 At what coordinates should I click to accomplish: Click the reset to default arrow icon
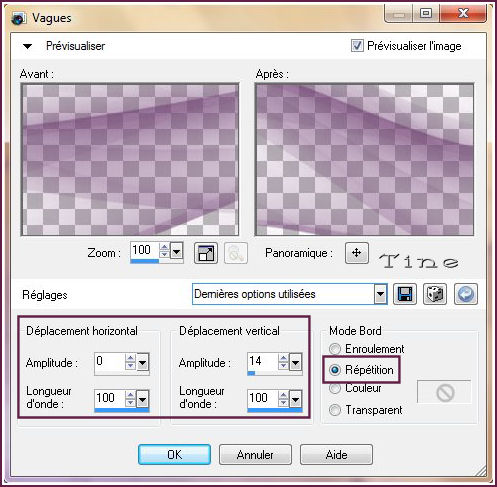tap(466, 294)
